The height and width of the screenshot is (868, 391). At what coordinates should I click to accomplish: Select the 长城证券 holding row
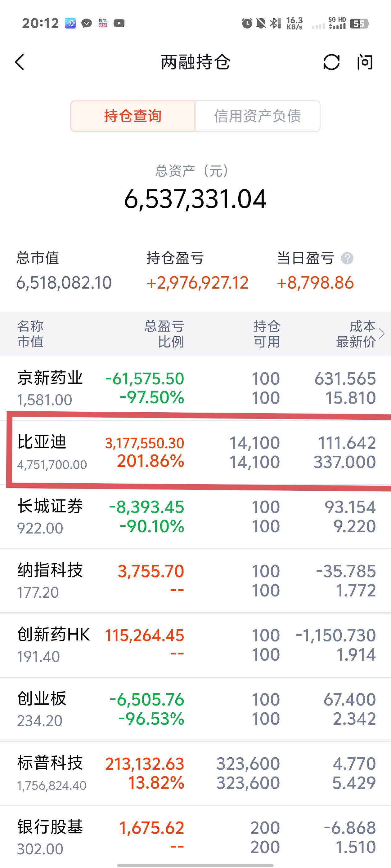pyautogui.click(x=196, y=516)
